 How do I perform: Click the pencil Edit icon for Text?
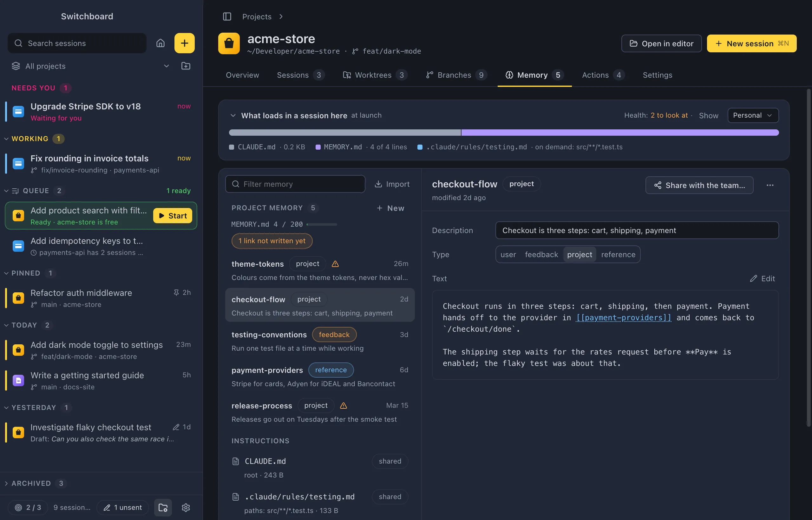click(x=754, y=279)
